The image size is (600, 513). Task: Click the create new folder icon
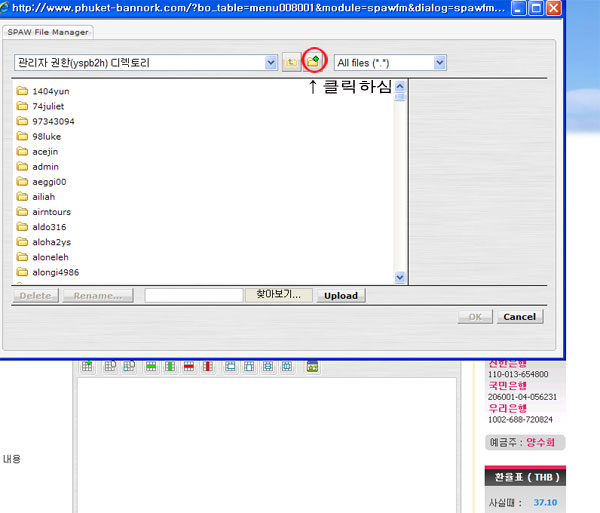[x=314, y=62]
